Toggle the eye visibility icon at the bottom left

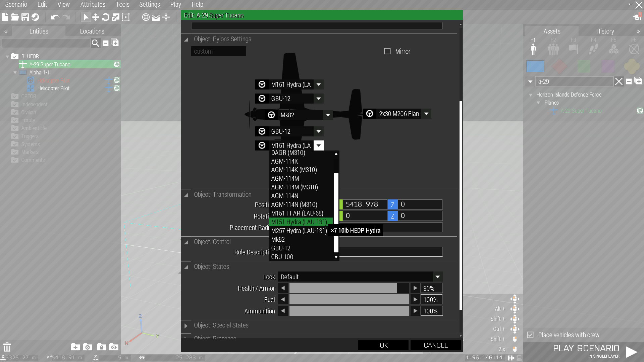114,347
